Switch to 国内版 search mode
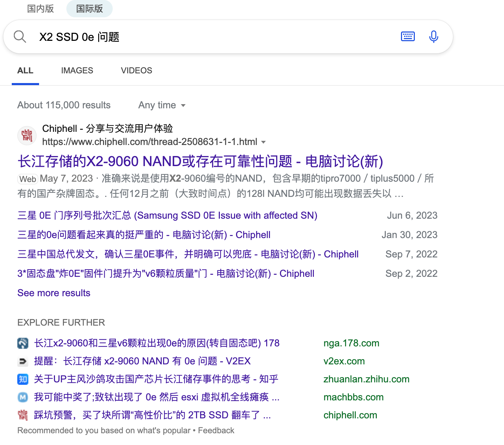 [40, 9]
